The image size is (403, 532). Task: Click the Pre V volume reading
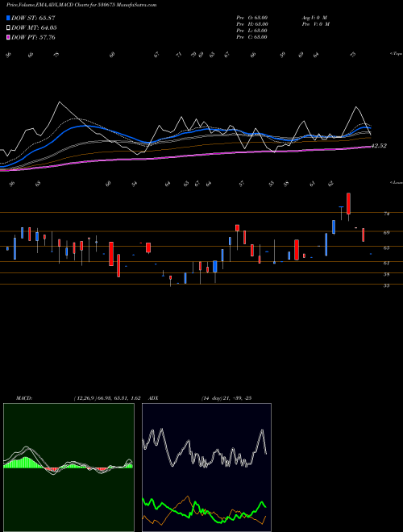(316, 24)
